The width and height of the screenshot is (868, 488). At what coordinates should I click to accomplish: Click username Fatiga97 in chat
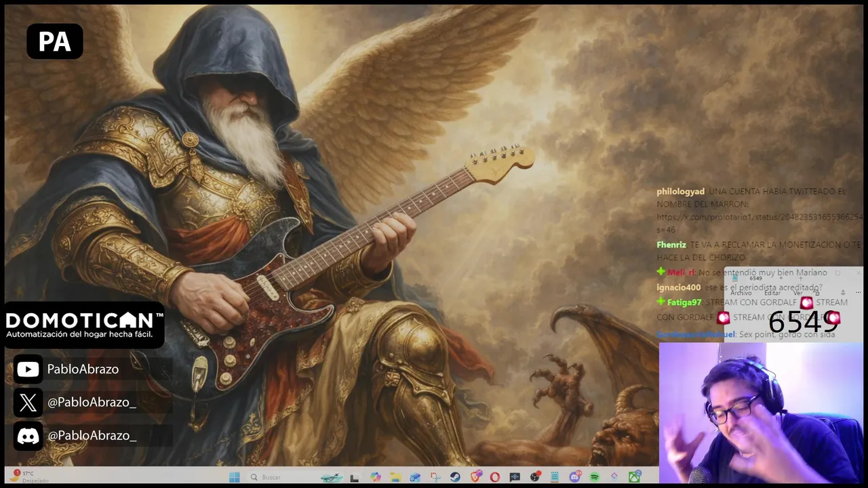[x=684, y=302]
